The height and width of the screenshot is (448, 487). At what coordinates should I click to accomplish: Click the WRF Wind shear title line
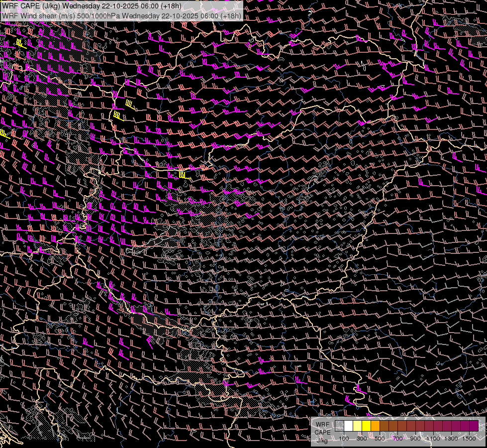[x=122, y=16]
